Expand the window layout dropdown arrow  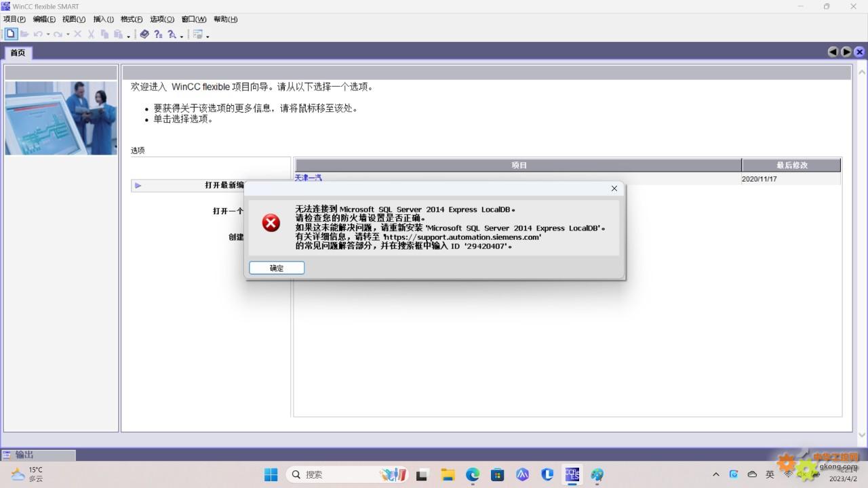point(208,36)
